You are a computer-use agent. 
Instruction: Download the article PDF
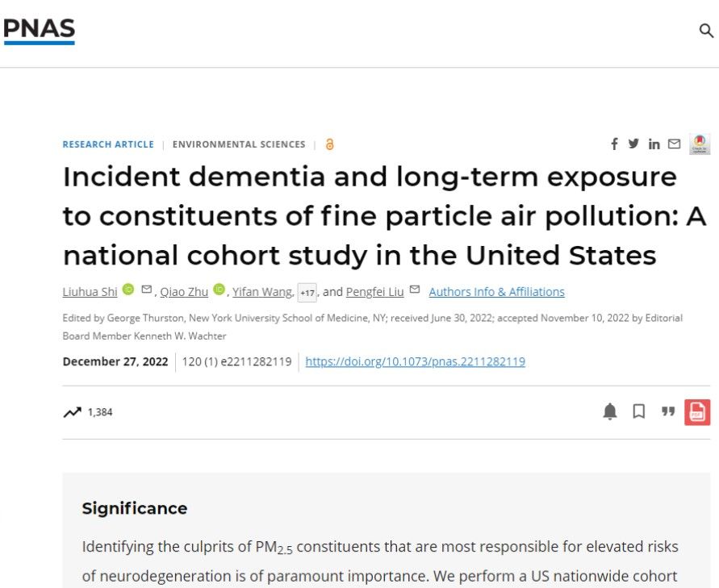coord(697,412)
